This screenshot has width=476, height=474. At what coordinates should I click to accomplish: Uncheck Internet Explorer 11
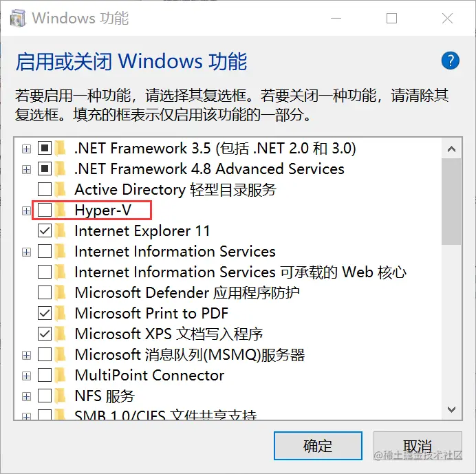tap(45, 230)
